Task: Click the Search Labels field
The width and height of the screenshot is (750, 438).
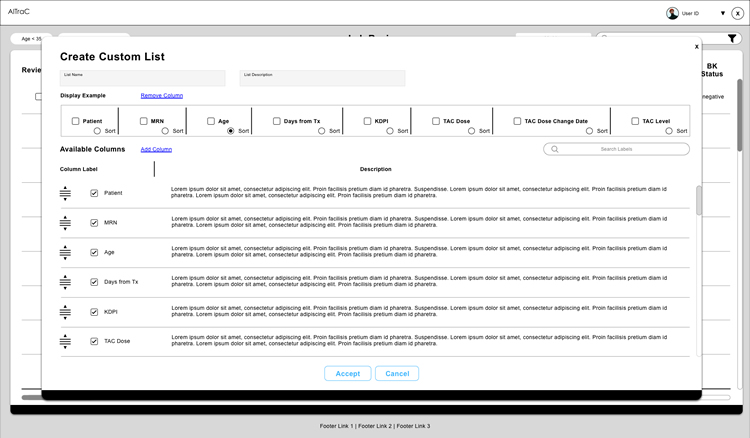Action: point(617,149)
